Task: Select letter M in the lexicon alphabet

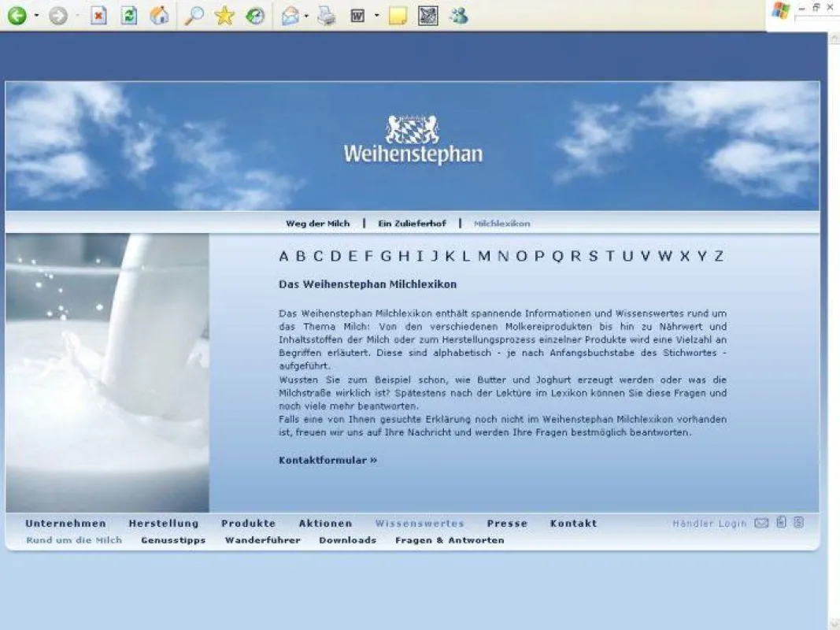Action: [x=484, y=256]
